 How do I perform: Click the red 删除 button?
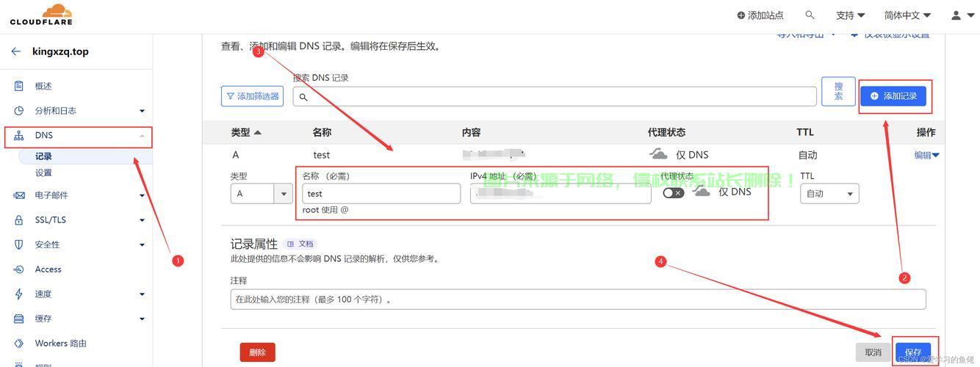(x=257, y=352)
